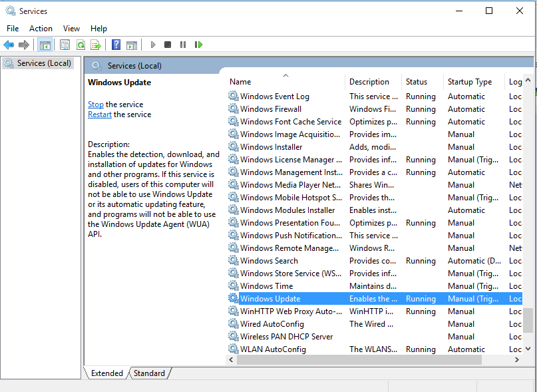Click the vertical scrollbar thumb
This screenshot has width=537, height=392.
click(528, 320)
